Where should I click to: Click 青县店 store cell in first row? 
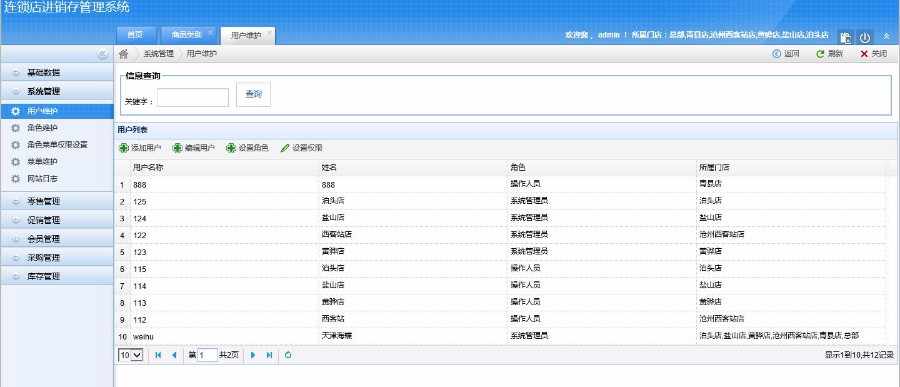coord(710,184)
